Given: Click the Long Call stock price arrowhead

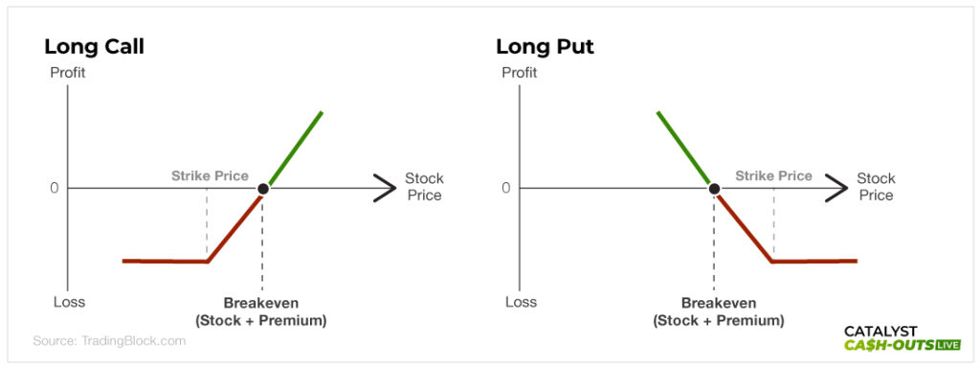Looking at the screenshot, I should (385, 189).
